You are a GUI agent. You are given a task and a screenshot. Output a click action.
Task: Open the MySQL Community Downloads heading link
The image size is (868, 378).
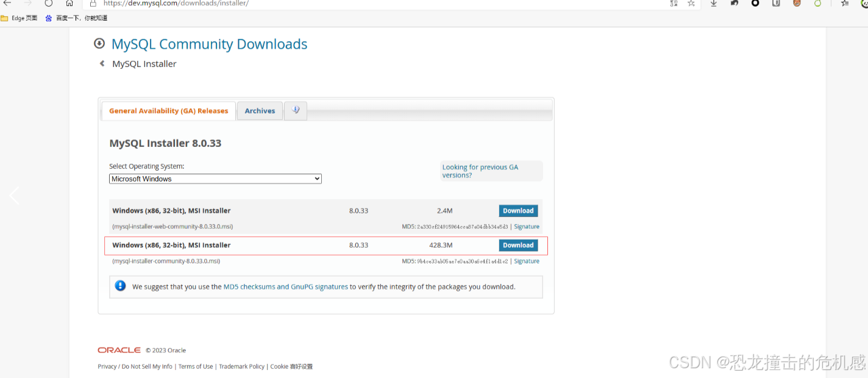coord(209,44)
